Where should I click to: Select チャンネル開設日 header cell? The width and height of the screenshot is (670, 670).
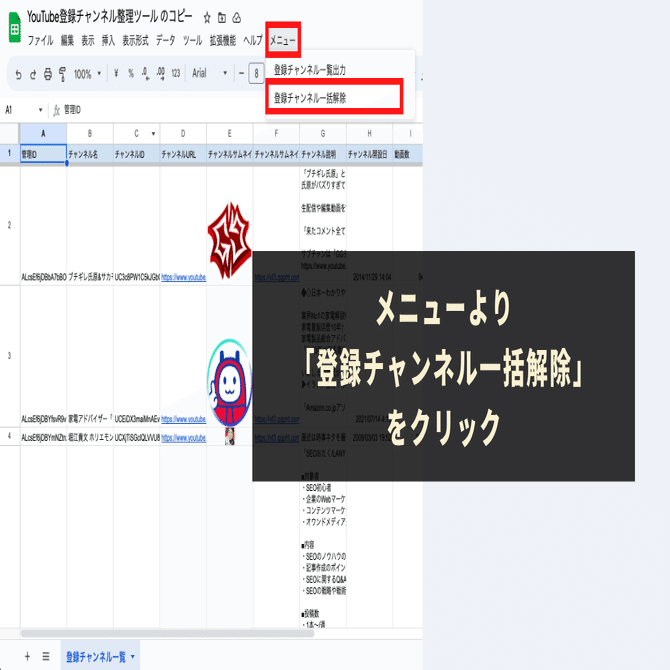[369, 154]
